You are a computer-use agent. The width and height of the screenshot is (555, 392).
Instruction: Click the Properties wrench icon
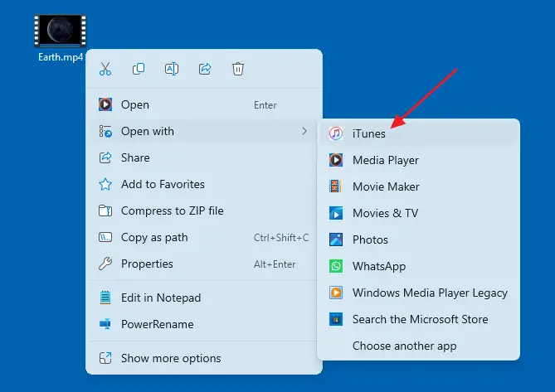pyautogui.click(x=105, y=264)
